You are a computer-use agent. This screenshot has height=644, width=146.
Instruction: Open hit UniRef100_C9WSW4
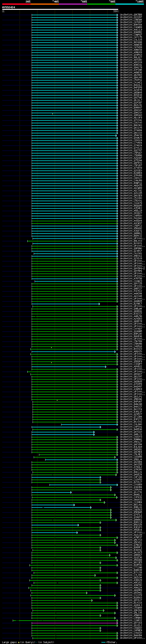tap(131, 20)
